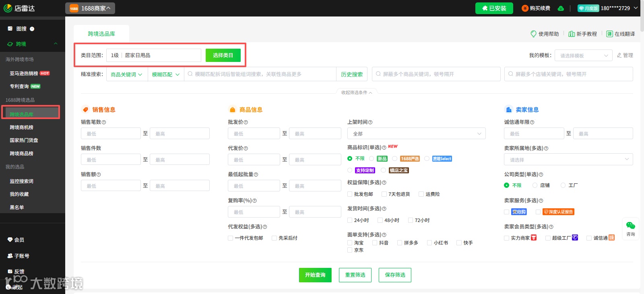Check the 实力商家 checkbox
Screen dimensions: 644x294
pos(506,238)
